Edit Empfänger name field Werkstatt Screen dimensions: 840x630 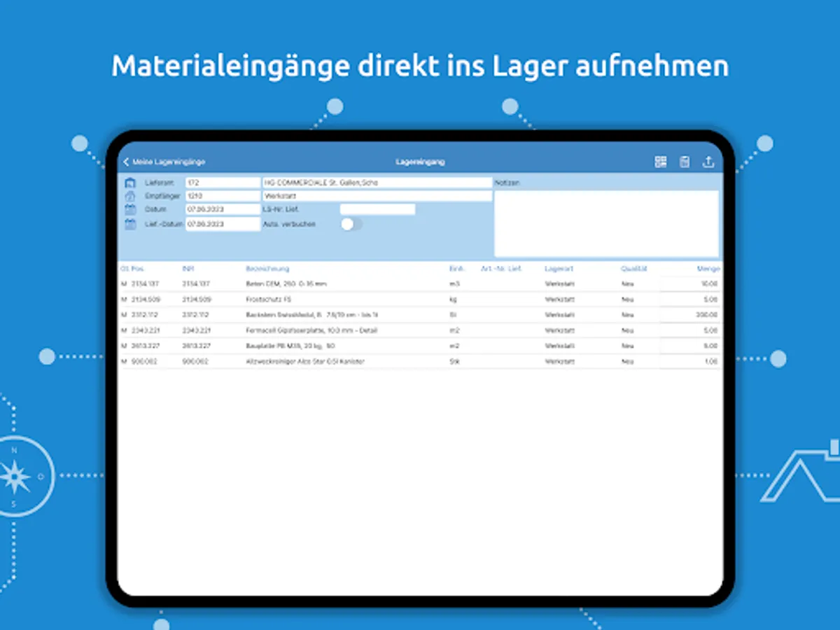tap(377, 196)
